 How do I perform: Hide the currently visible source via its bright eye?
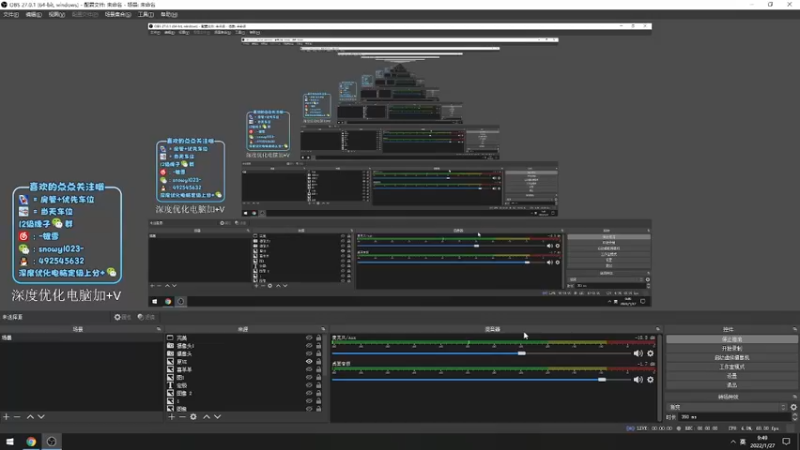point(309,361)
